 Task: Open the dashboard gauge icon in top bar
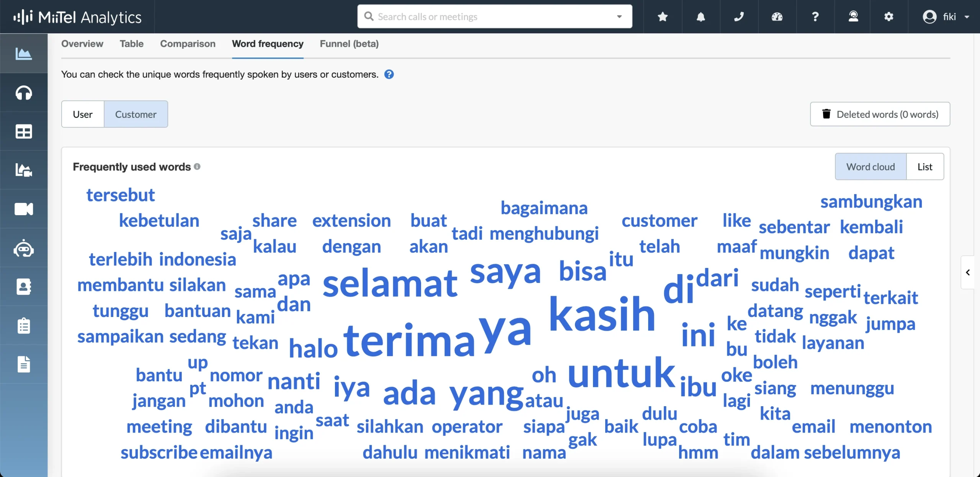[777, 16]
